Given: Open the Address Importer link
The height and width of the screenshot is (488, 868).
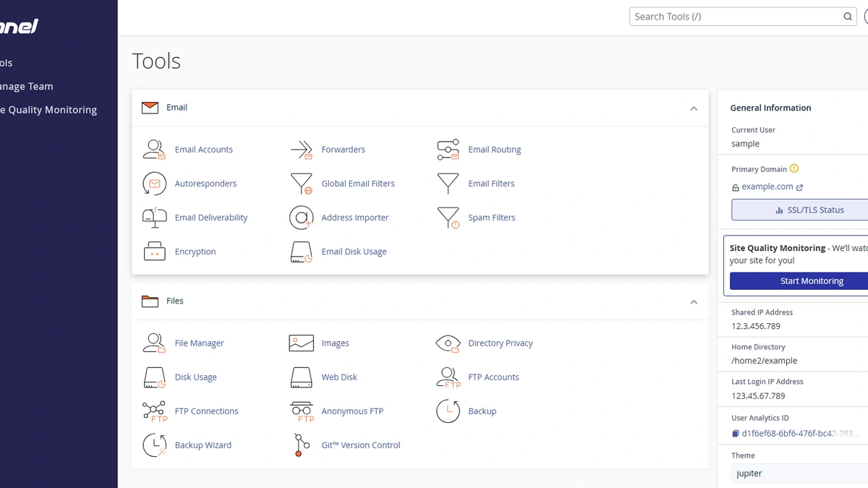Looking at the screenshot, I should [355, 218].
